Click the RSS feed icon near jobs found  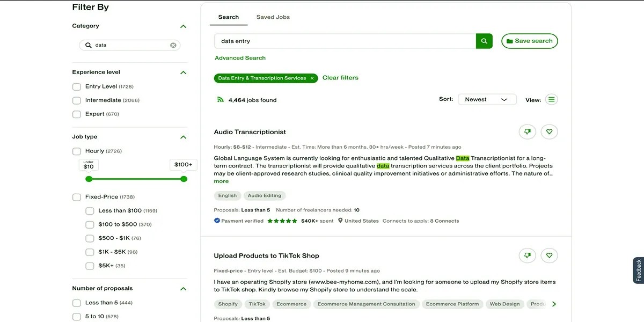pos(221,99)
